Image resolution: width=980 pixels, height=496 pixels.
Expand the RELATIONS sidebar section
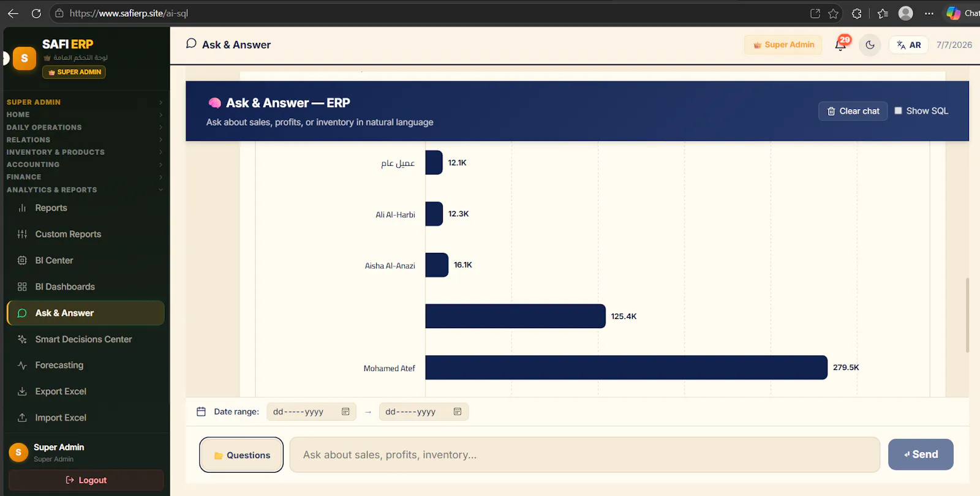[x=85, y=140]
